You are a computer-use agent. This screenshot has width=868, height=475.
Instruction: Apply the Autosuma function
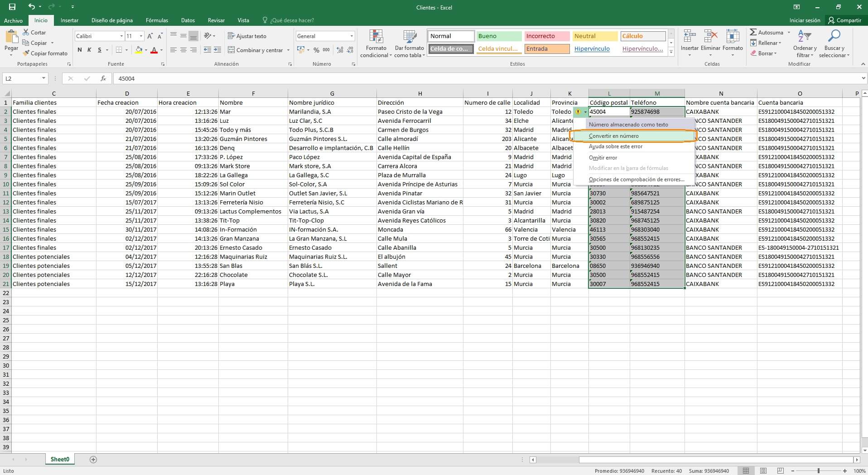(x=768, y=32)
